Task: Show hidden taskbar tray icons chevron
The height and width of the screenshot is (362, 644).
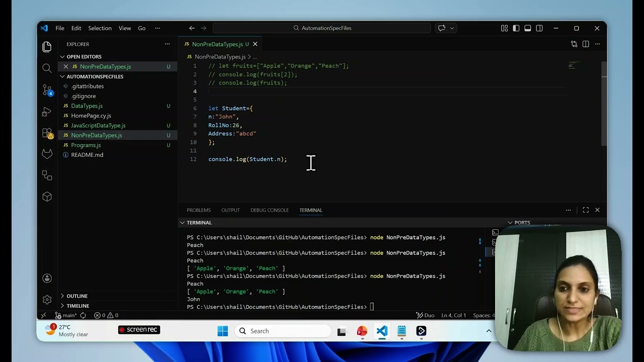Action: 489,331
